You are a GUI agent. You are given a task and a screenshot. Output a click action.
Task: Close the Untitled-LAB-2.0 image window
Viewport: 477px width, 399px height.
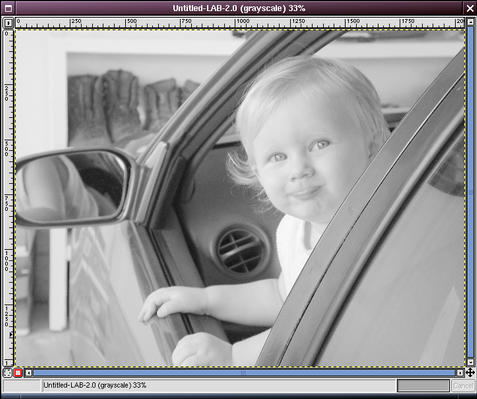click(x=470, y=8)
